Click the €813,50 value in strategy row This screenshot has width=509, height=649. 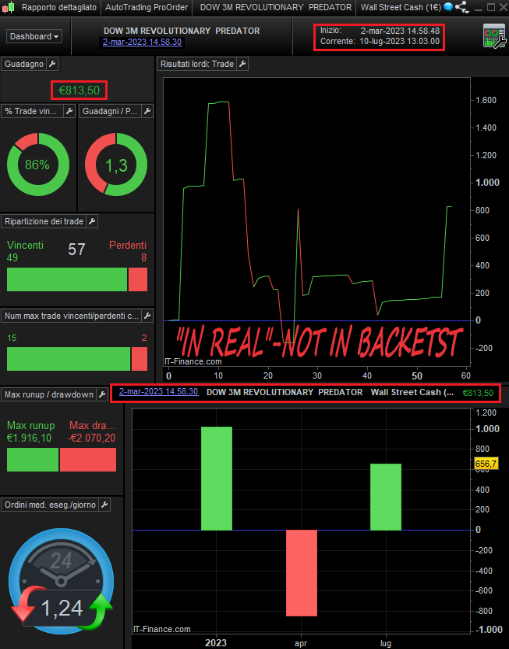pos(478,393)
